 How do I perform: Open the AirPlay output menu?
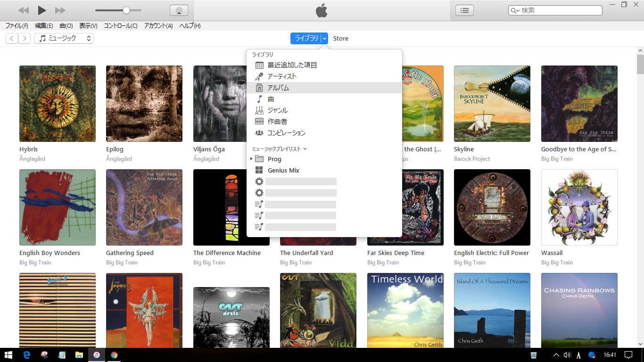coord(179,10)
